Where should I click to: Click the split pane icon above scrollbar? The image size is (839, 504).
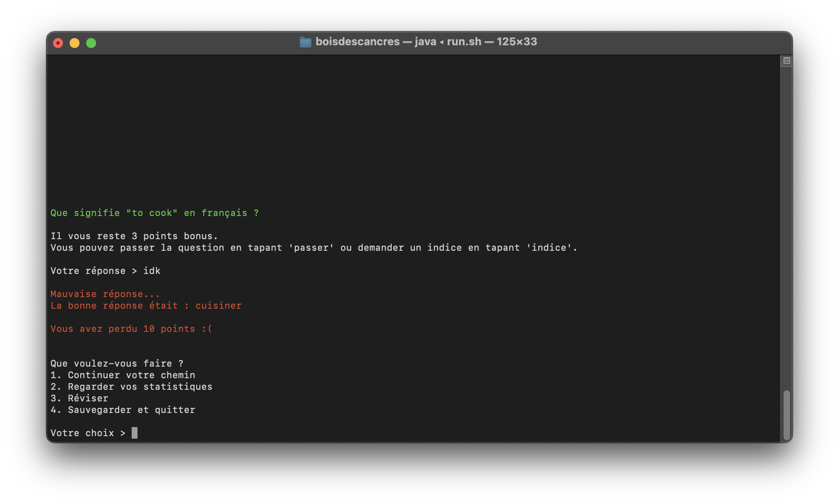pyautogui.click(x=786, y=61)
